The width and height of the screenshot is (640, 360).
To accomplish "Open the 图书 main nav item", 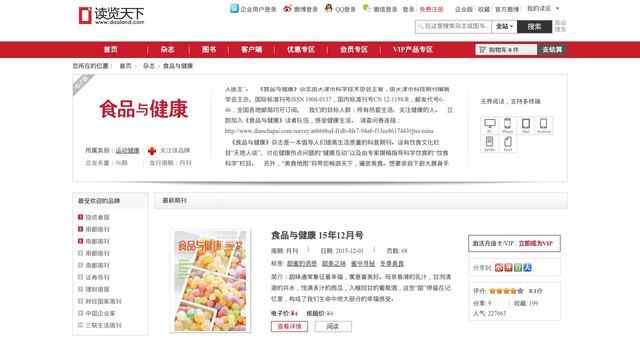I will coord(209,50).
